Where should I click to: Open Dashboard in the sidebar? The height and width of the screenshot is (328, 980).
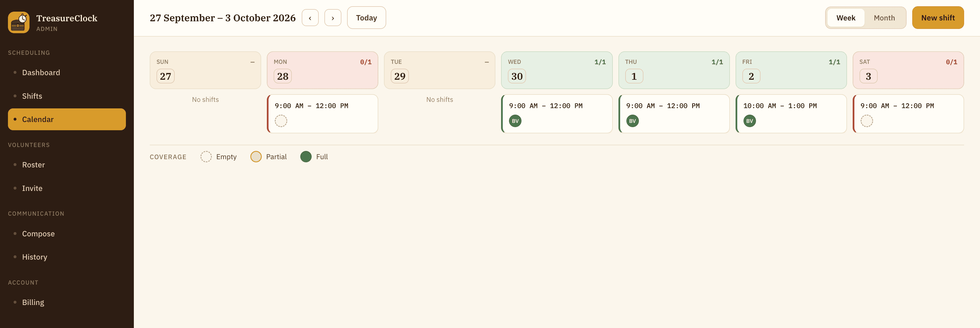tap(67, 73)
